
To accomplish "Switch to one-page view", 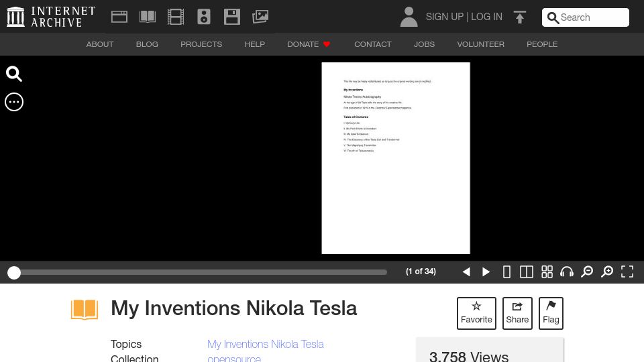I will pyautogui.click(x=507, y=271).
